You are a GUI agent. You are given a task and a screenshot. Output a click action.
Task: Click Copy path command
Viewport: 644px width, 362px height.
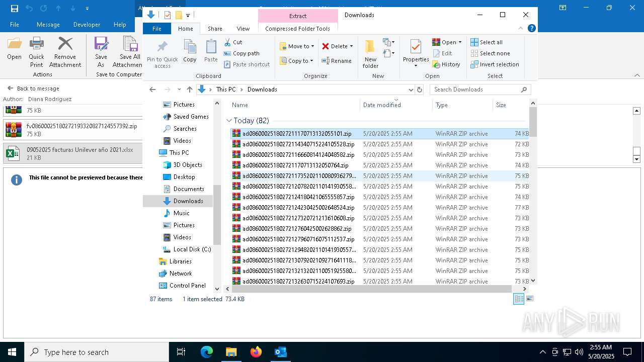point(242,53)
